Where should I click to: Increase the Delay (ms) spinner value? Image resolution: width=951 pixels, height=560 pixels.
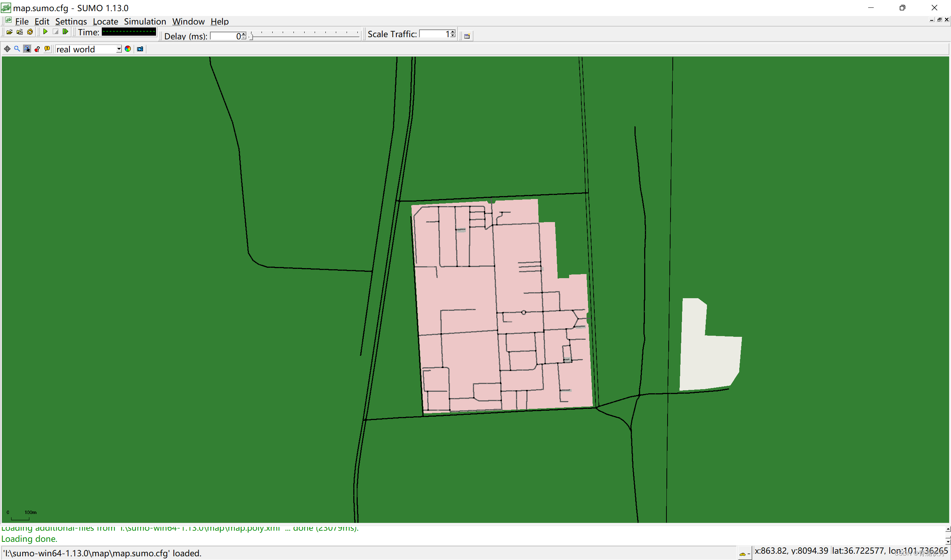click(x=244, y=34)
